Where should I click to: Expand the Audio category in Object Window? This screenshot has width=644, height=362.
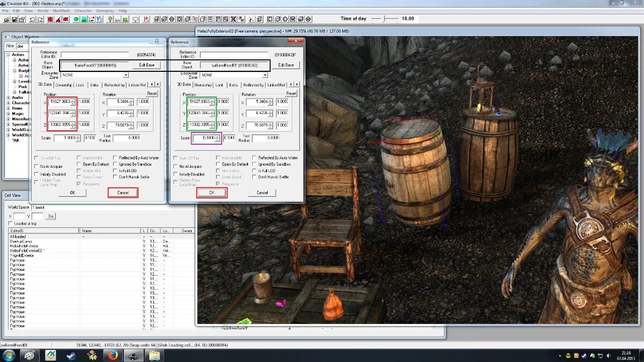click(9, 98)
